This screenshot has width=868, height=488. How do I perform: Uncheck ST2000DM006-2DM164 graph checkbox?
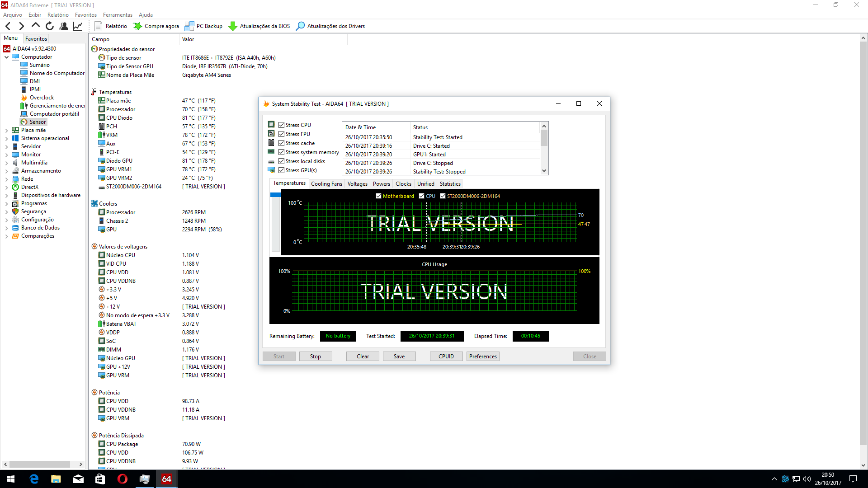tap(443, 196)
